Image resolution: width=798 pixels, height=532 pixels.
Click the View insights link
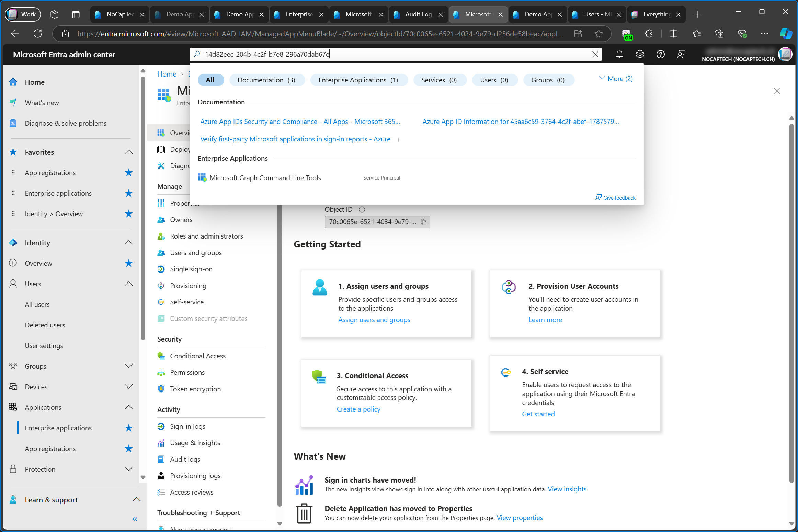[567, 489]
